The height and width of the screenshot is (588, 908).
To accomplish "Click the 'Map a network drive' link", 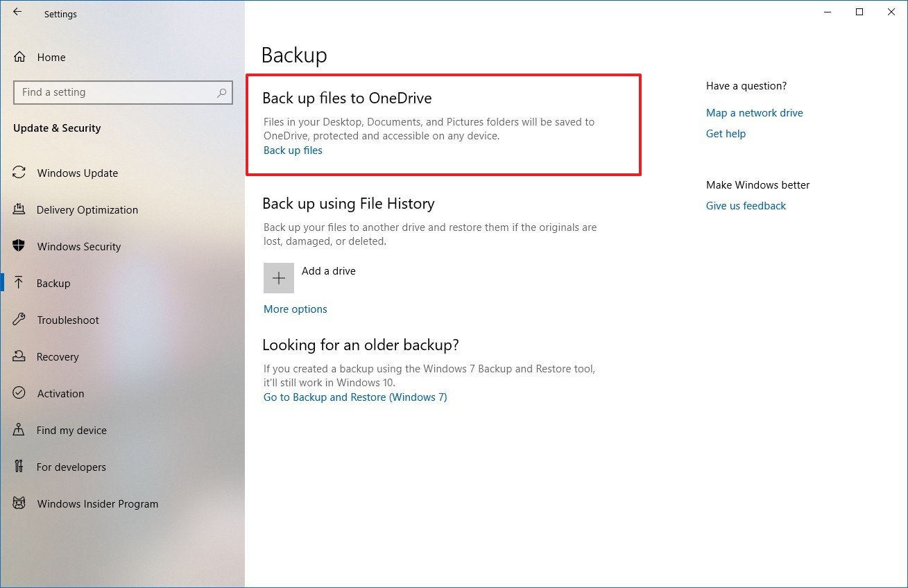I will (x=754, y=113).
